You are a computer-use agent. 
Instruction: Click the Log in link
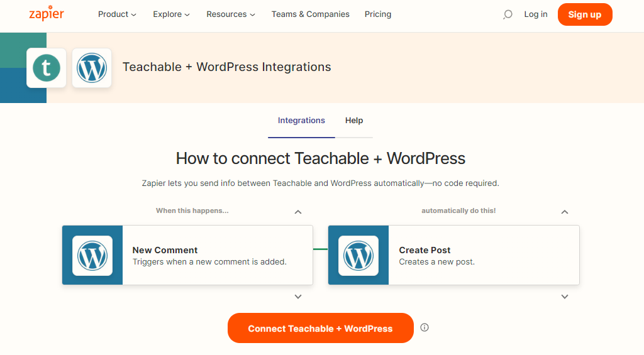[x=536, y=14]
